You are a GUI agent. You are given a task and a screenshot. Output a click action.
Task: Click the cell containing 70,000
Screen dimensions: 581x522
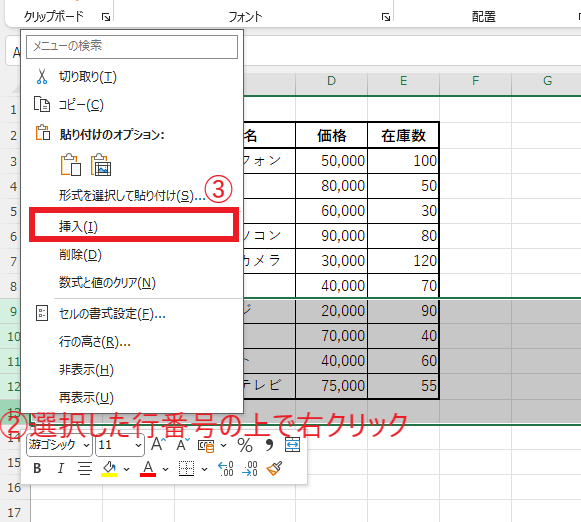click(331, 336)
